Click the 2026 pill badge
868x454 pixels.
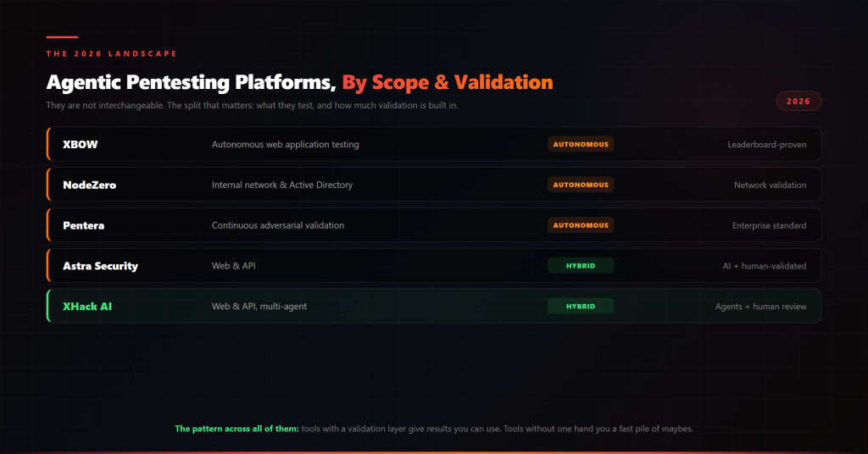click(x=798, y=101)
